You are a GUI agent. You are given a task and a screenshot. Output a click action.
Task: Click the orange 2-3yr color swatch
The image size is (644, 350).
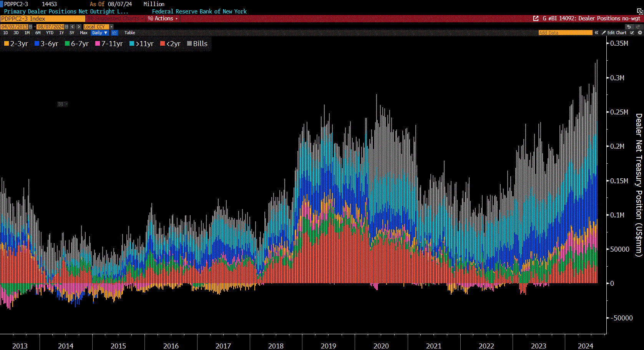point(5,43)
